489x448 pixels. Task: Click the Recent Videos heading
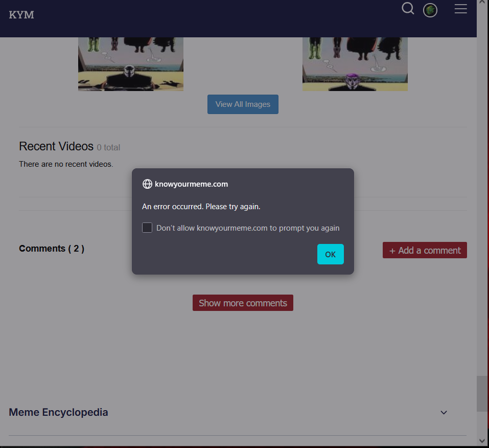(x=56, y=146)
